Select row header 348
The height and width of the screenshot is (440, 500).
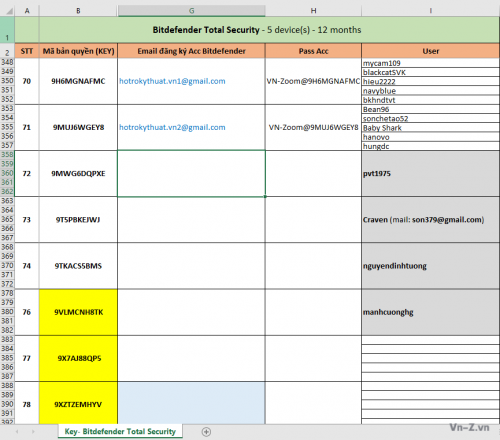coord(7,62)
